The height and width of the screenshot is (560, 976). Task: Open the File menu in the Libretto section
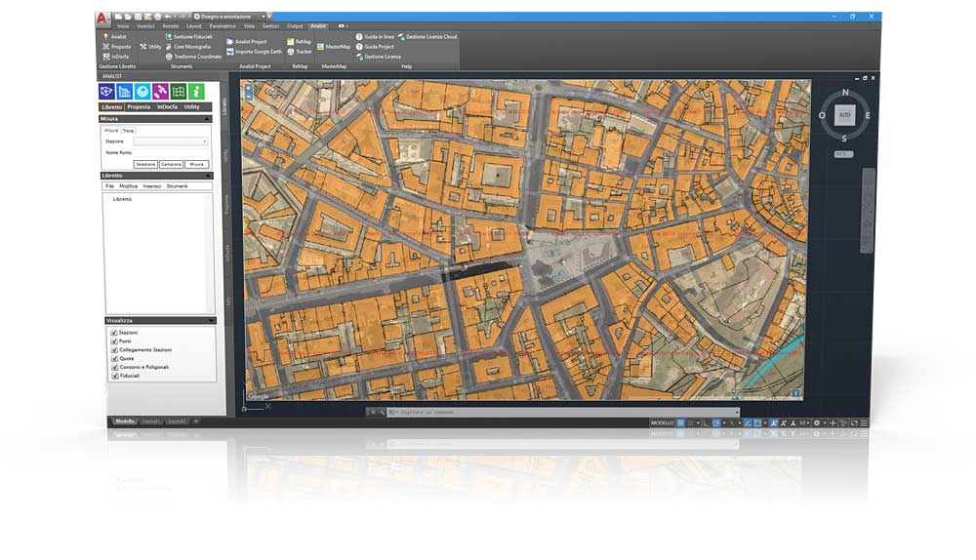(x=109, y=186)
